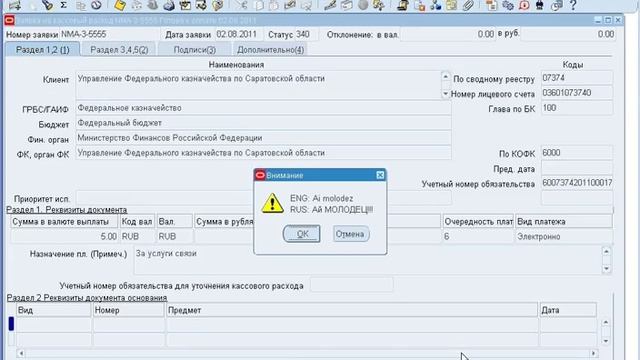
Task: Click the Учетный номер для уточнения field
Action: [351, 285]
